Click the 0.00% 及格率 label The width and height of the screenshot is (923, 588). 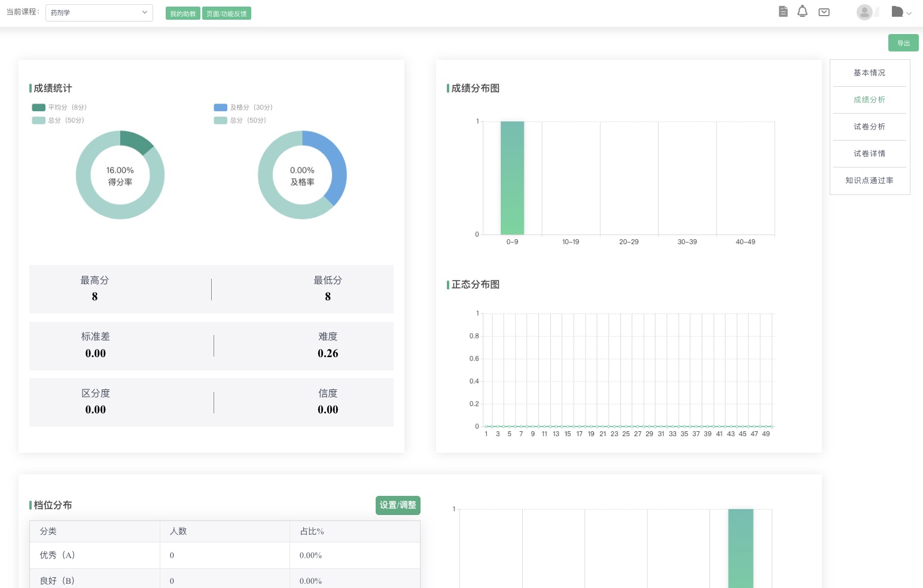pyautogui.click(x=302, y=176)
